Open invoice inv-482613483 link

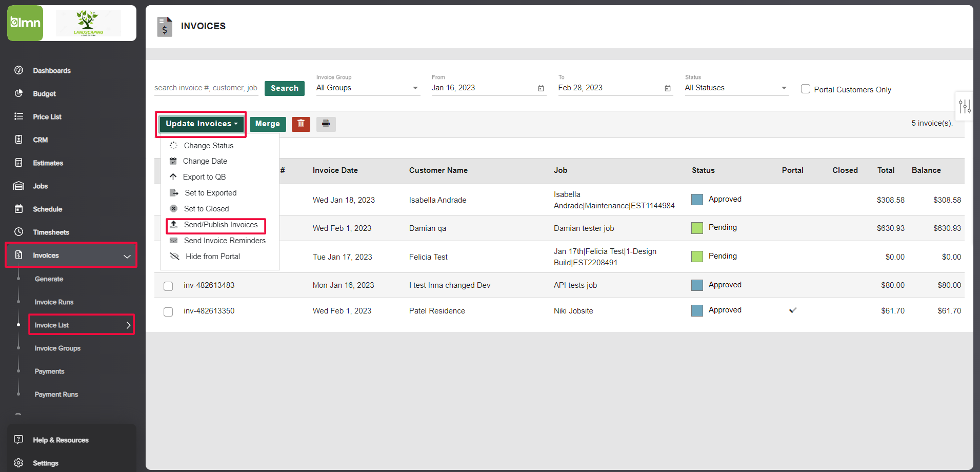pyautogui.click(x=209, y=285)
